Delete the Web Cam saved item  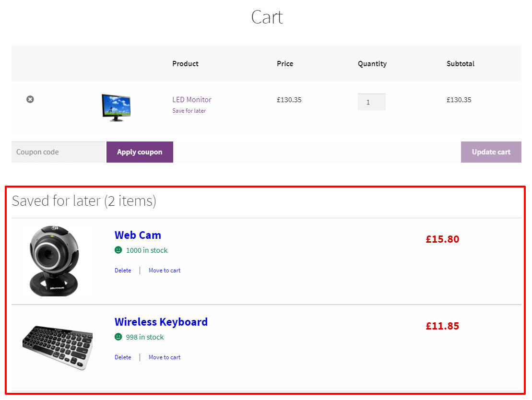point(123,271)
